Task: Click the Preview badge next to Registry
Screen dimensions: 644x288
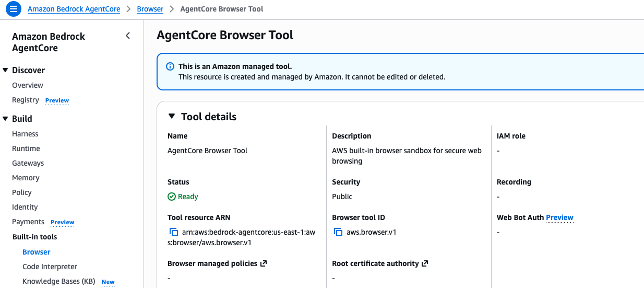Action: click(x=57, y=100)
